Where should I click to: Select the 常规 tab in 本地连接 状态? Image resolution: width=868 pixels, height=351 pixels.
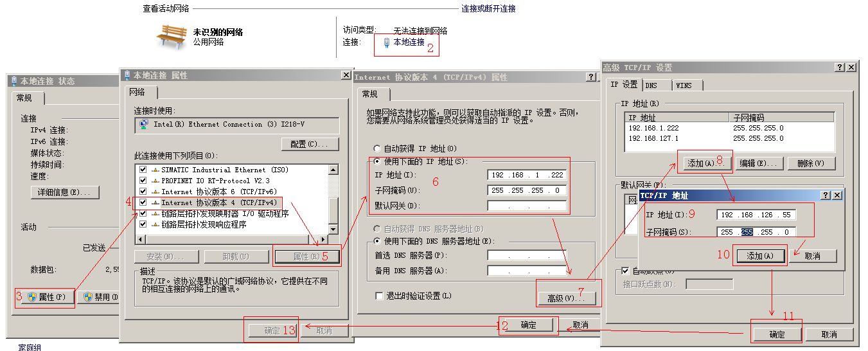point(28,98)
